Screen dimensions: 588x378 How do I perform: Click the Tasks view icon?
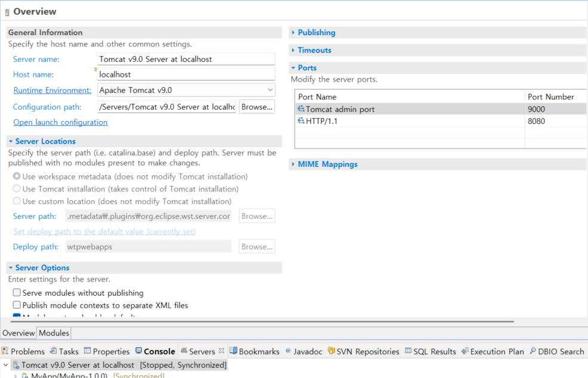(x=54, y=351)
